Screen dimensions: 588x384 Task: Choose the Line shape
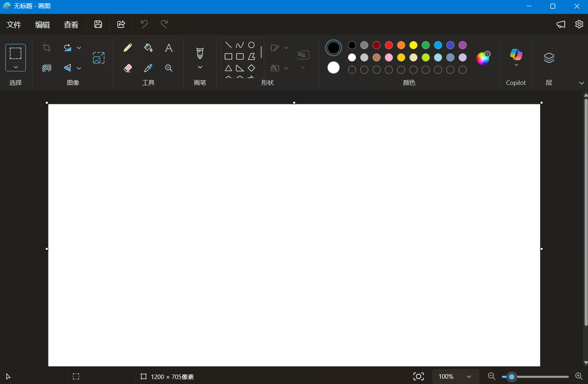click(x=228, y=45)
